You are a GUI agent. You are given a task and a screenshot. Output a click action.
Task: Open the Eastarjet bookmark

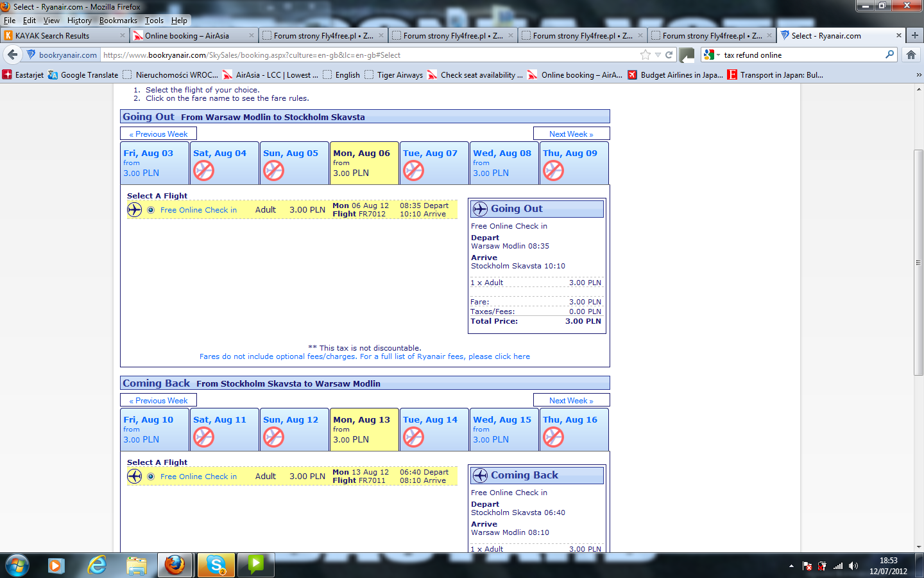coord(23,75)
